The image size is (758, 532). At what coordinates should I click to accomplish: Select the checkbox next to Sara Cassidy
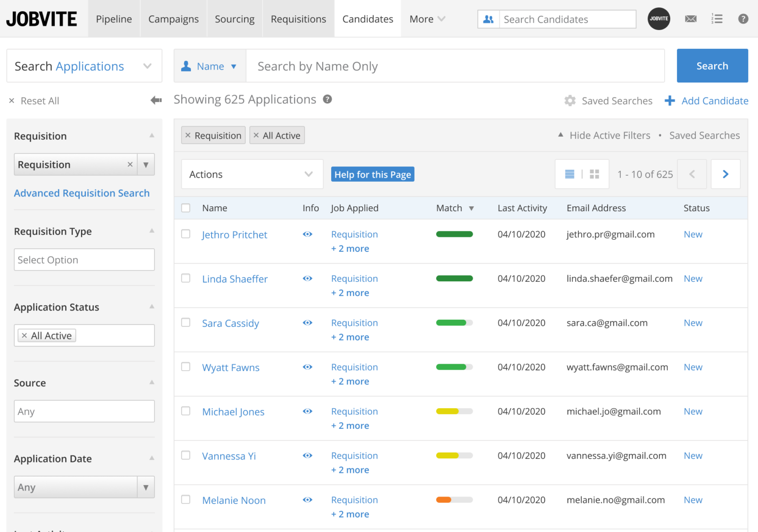tap(186, 322)
